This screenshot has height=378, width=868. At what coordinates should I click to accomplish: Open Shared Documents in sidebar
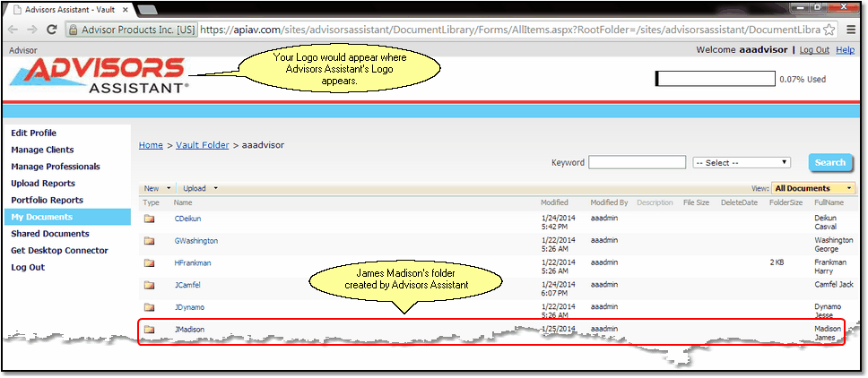pyautogui.click(x=50, y=234)
